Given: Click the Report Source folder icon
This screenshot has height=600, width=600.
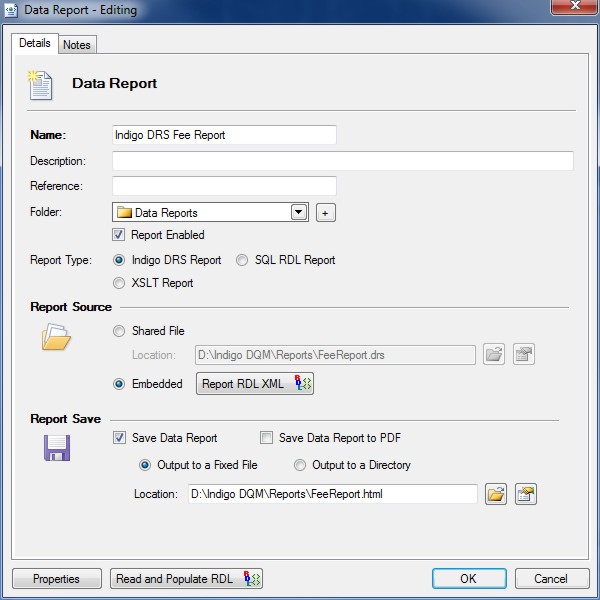Looking at the screenshot, I should 55,339.
